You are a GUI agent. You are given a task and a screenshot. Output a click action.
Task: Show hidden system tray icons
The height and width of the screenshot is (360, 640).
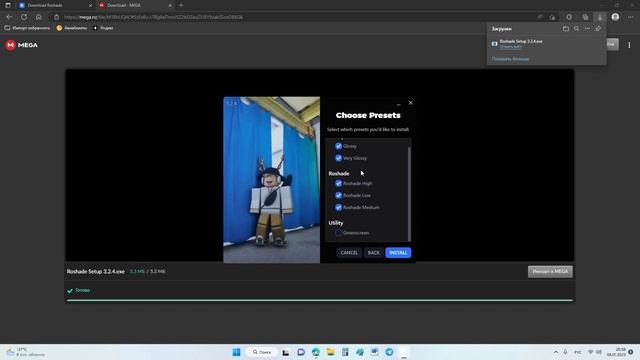(x=556, y=352)
